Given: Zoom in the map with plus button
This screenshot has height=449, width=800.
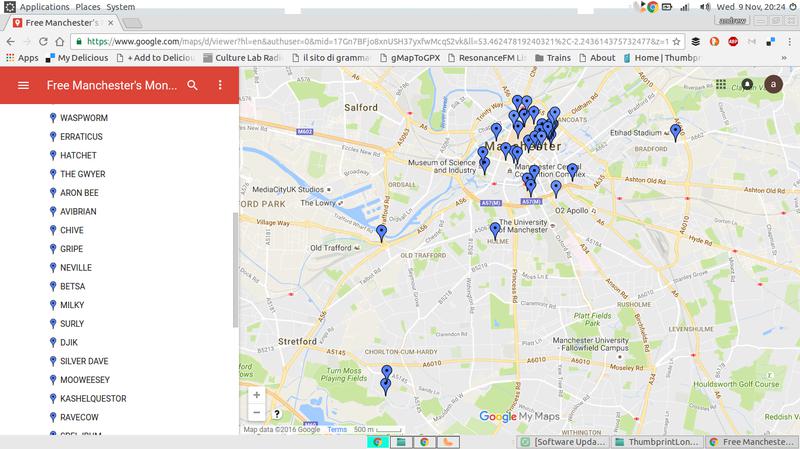Looking at the screenshot, I should 257,395.
